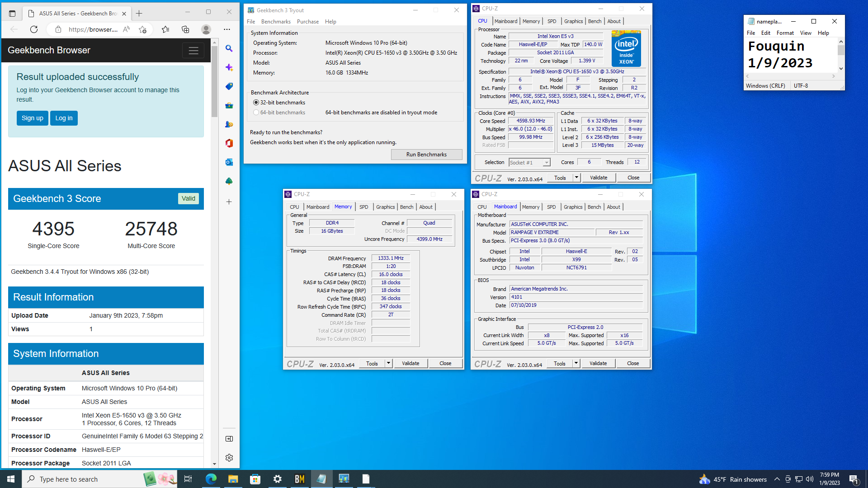The height and width of the screenshot is (488, 868).
Task: Open the sidebar hide panel icon
Action: 229,439
